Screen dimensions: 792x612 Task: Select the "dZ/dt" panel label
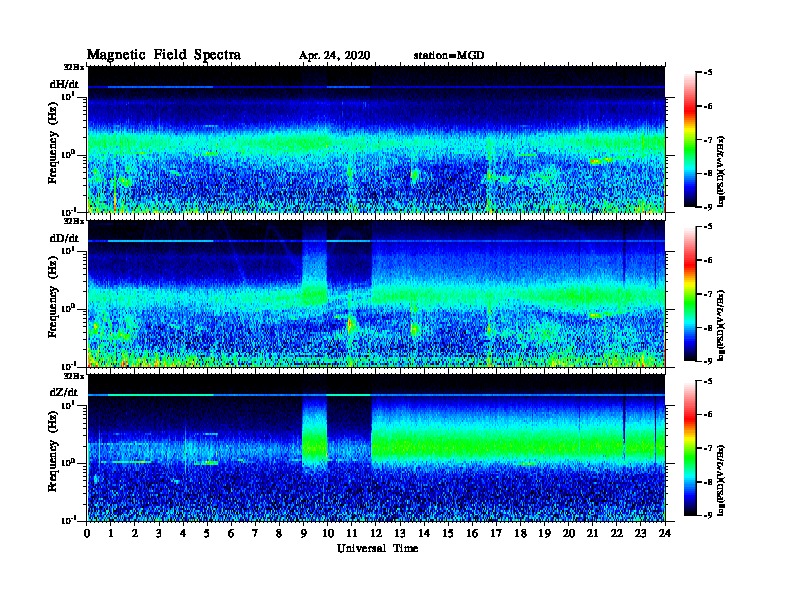click(x=64, y=392)
